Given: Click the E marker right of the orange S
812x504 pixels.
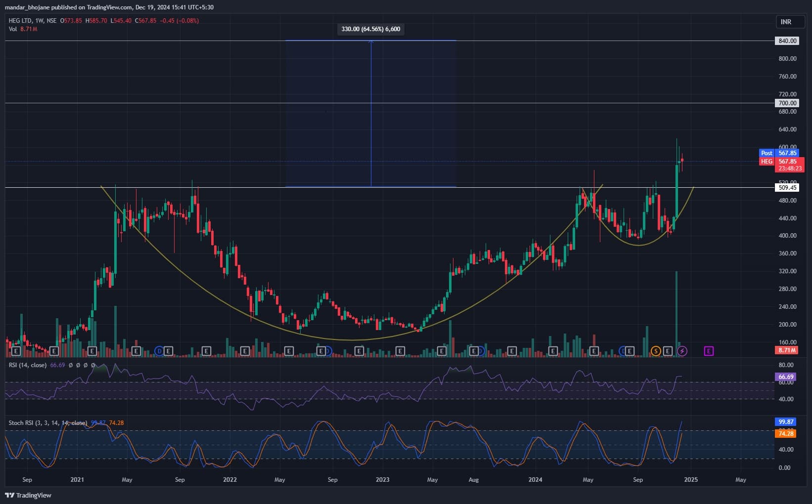Looking at the screenshot, I should point(668,351).
